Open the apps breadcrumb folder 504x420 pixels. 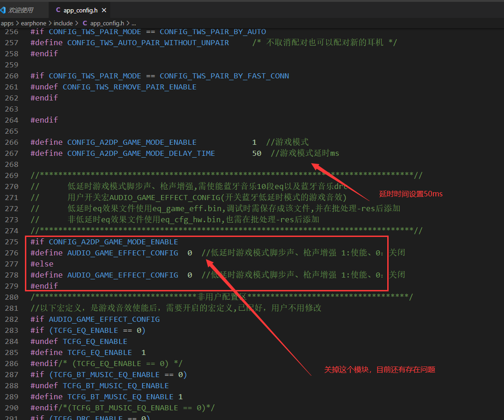click(7, 23)
